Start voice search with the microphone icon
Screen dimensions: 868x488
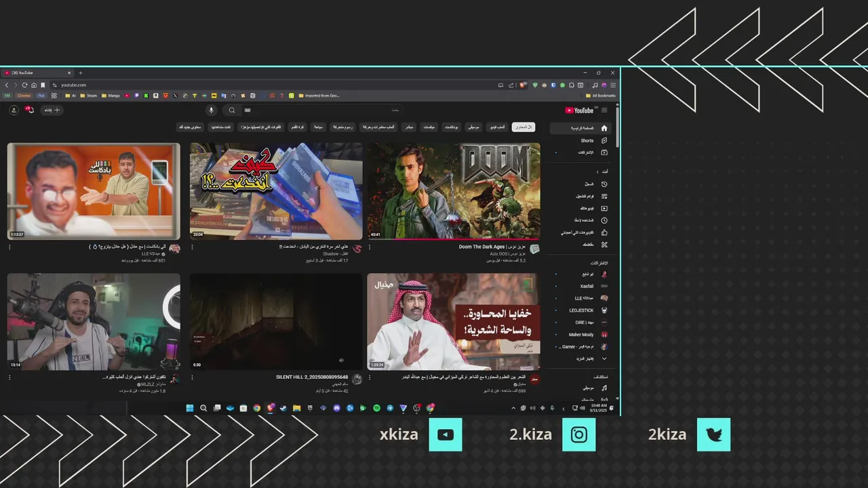click(x=211, y=110)
